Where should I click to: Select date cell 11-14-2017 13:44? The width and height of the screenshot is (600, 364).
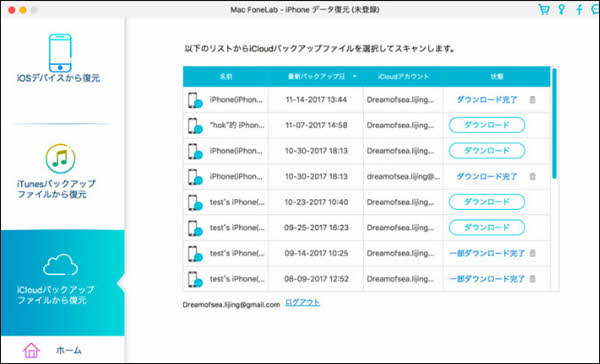[316, 100]
